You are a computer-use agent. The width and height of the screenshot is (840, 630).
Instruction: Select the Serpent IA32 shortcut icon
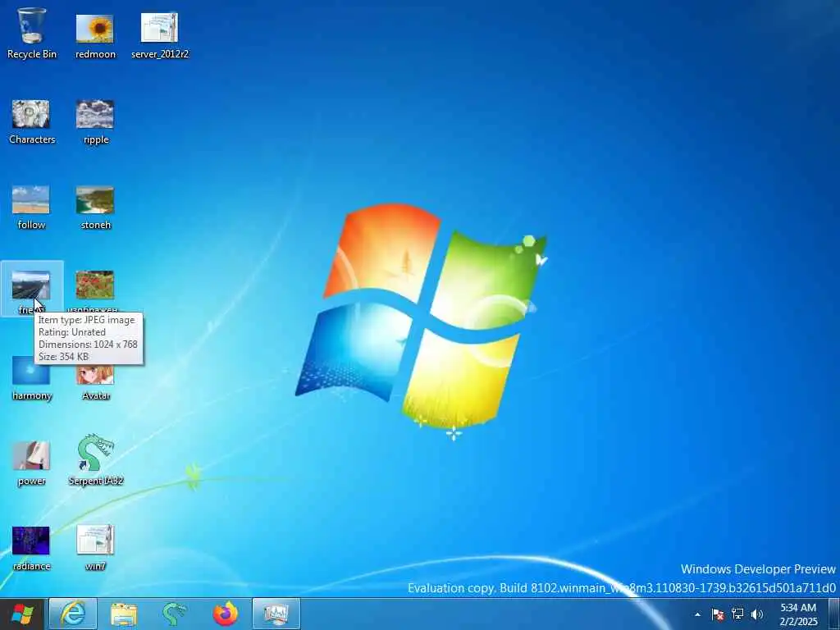point(95,459)
